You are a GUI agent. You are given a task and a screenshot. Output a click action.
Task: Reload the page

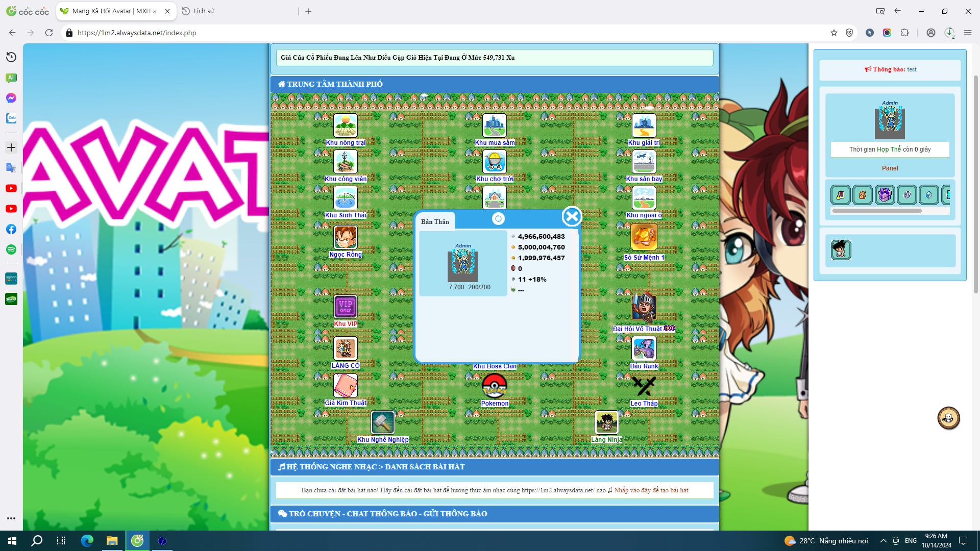click(49, 33)
